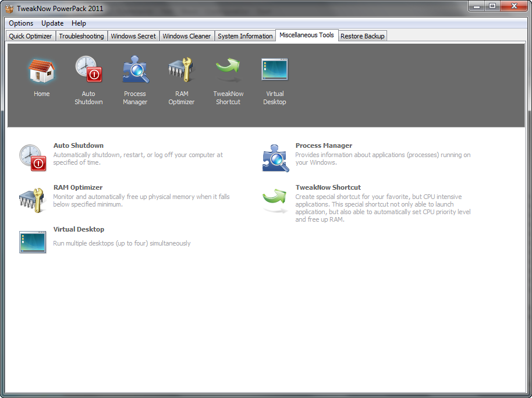Viewport: 532px width, 398px height.
Task: Open the Virtual Desktop heading link
Action: tap(79, 229)
